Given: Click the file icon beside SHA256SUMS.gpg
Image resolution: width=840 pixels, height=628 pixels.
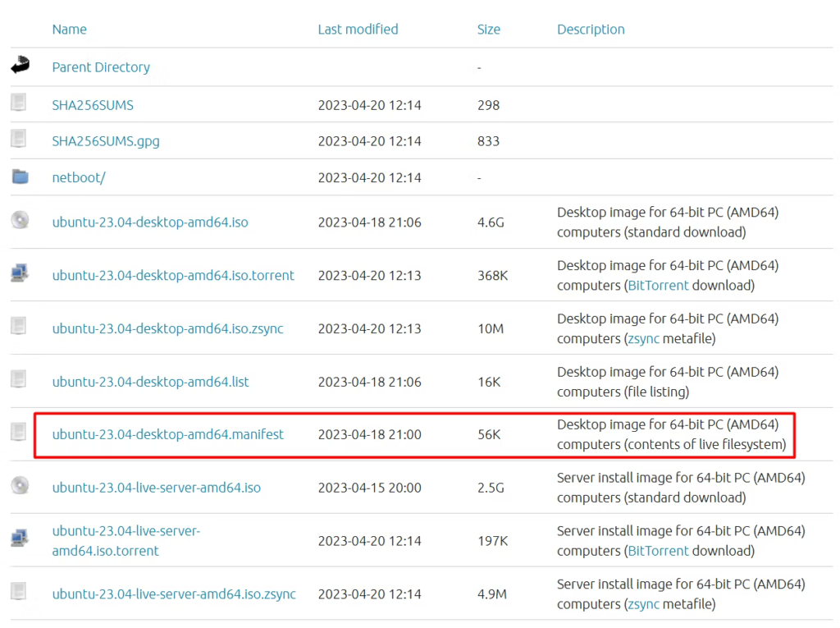Looking at the screenshot, I should tap(19, 140).
